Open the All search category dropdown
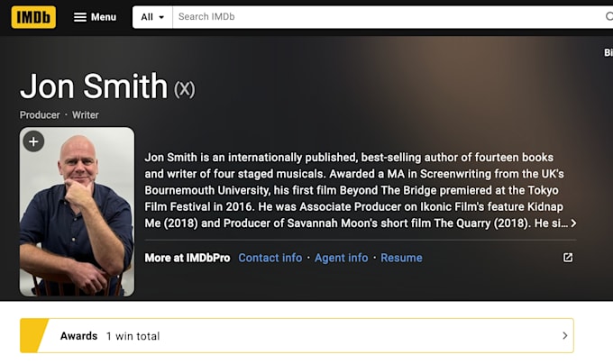The height and width of the screenshot is (364, 613). (x=152, y=17)
